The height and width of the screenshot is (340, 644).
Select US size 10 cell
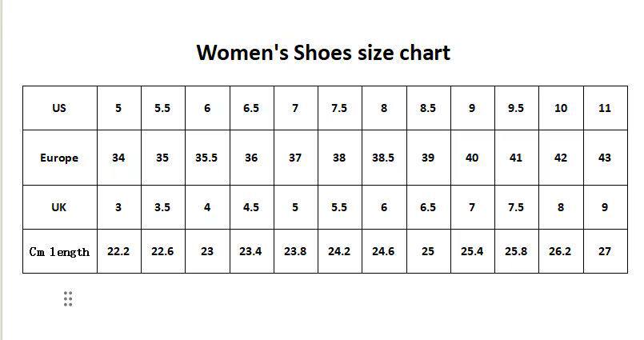561,108
